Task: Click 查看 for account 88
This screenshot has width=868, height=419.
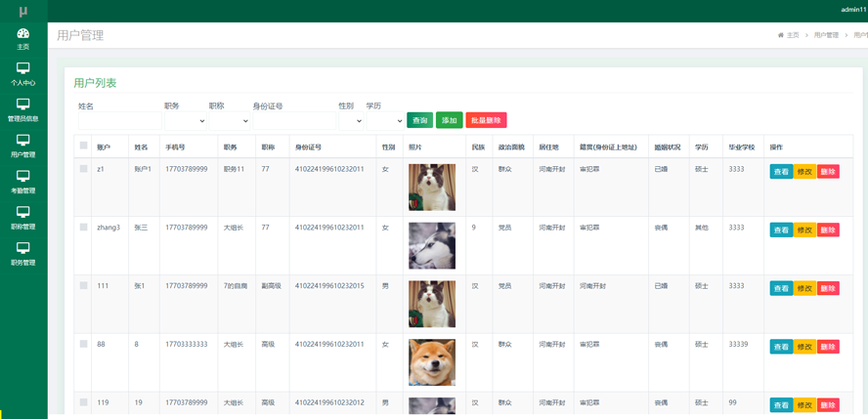Action: 781,347
